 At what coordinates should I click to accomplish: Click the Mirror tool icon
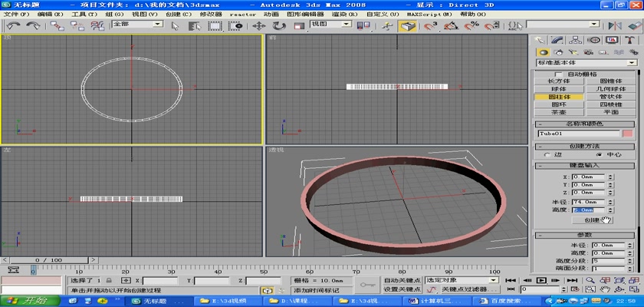pyautogui.click(x=615, y=26)
